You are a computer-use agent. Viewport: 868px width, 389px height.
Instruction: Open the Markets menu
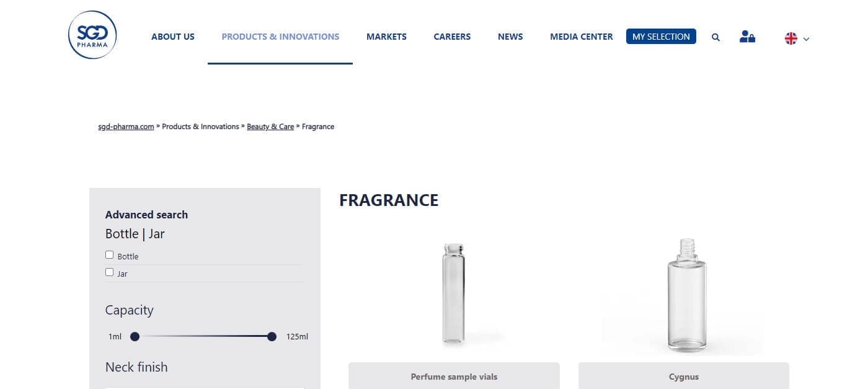tap(386, 37)
